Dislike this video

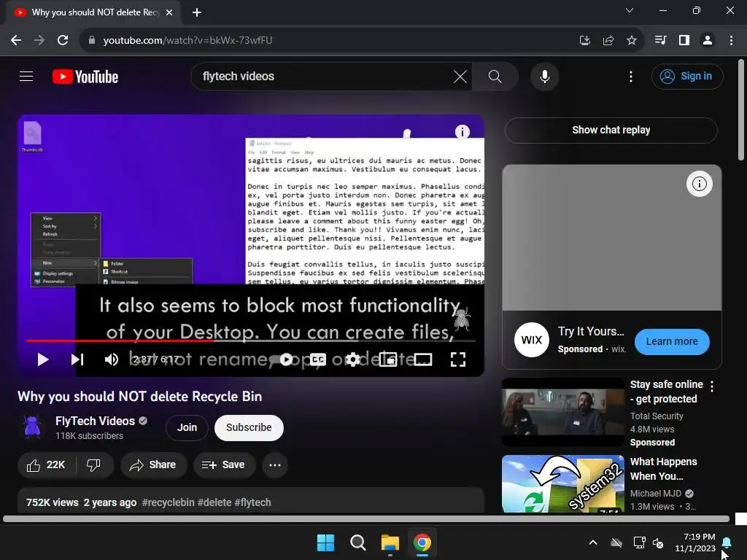(94, 464)
